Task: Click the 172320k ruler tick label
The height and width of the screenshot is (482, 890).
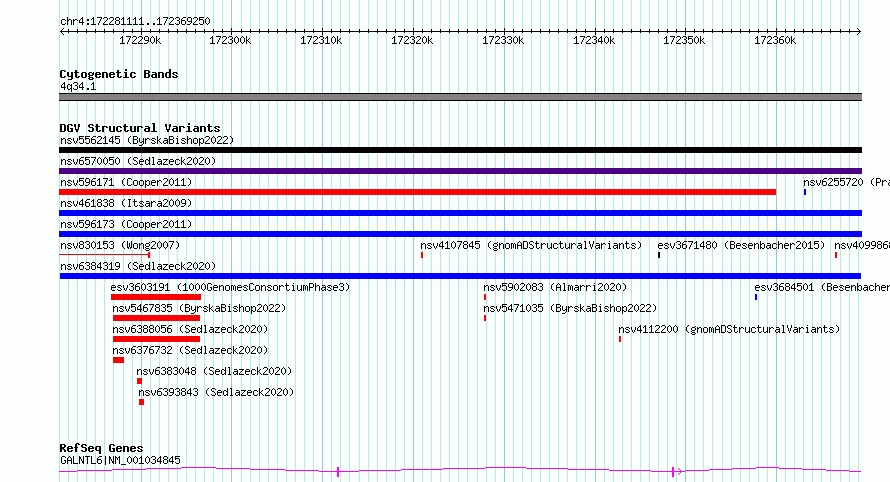Action: [x=412, y=41]
